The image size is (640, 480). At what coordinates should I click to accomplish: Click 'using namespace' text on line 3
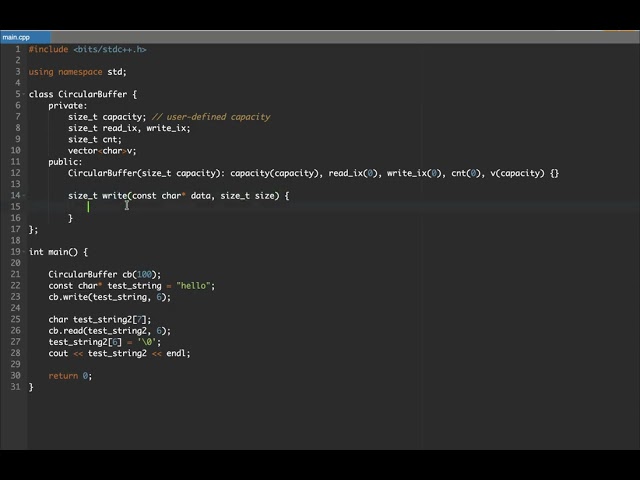pyautogui.click(x=65, y=72)
